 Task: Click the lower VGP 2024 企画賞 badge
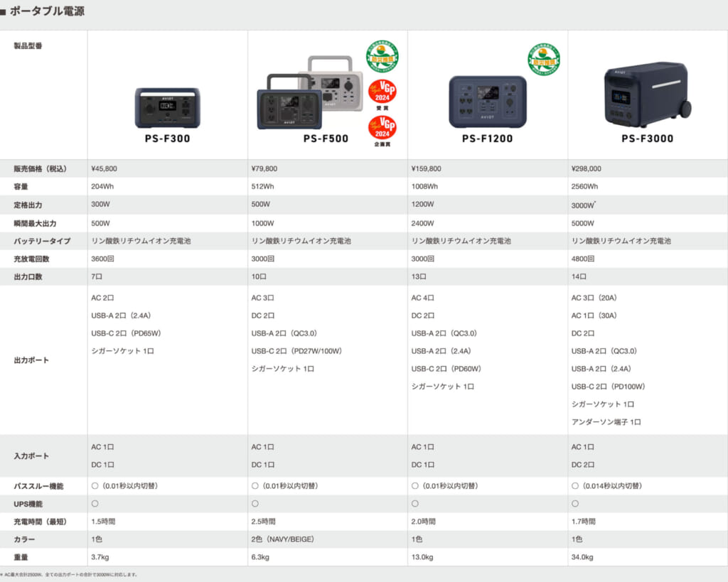coord(382,131)
